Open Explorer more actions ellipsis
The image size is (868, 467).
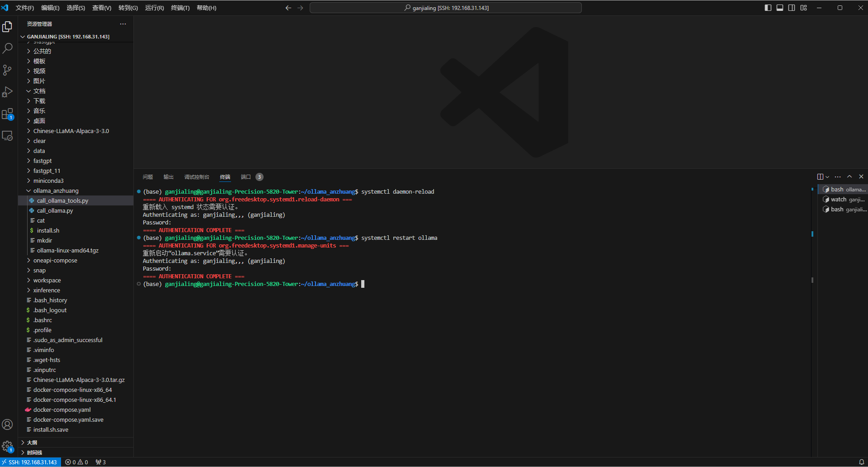click(123, 24)
